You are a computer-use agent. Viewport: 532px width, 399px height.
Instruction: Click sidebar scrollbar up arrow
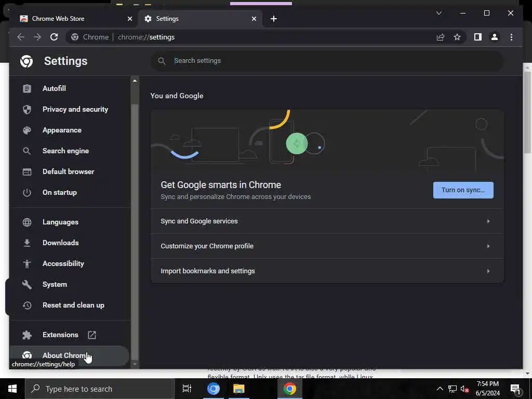coord(135,81)
